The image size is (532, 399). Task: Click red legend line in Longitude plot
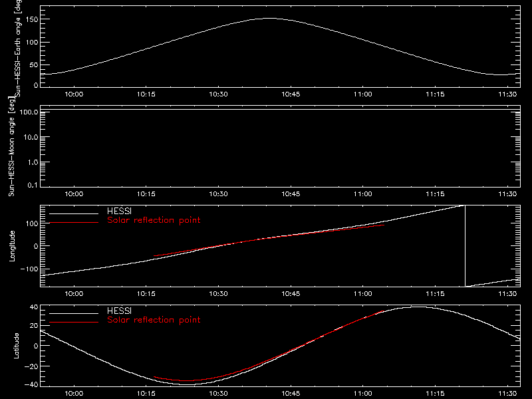coord(74,223)
